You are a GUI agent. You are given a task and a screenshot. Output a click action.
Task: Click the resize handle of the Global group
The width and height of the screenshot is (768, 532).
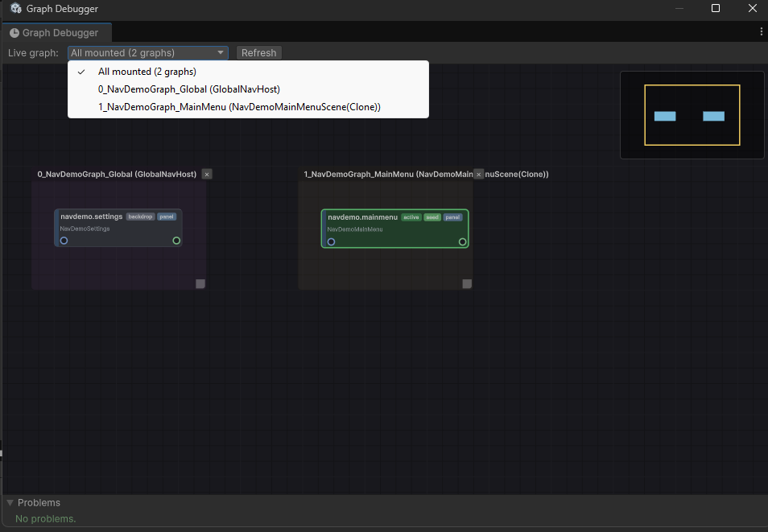pos(200,283)
